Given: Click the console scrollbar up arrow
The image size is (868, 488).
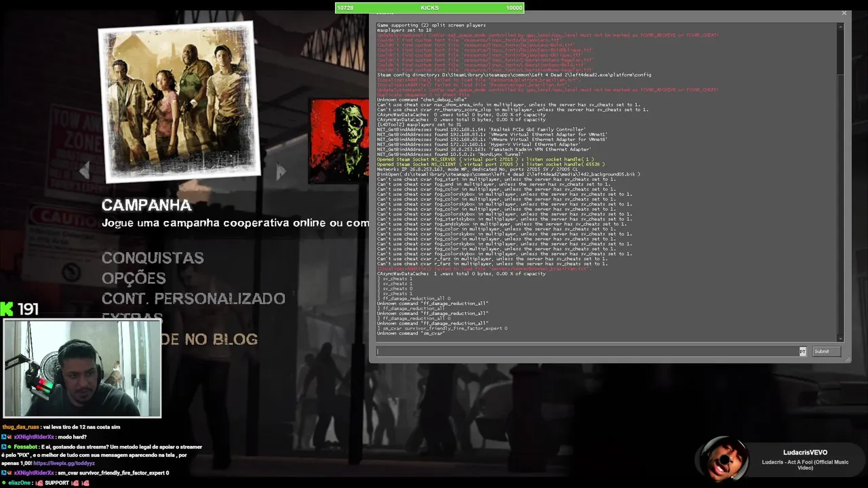Looking at the screenshot, I should click(841, 26).
